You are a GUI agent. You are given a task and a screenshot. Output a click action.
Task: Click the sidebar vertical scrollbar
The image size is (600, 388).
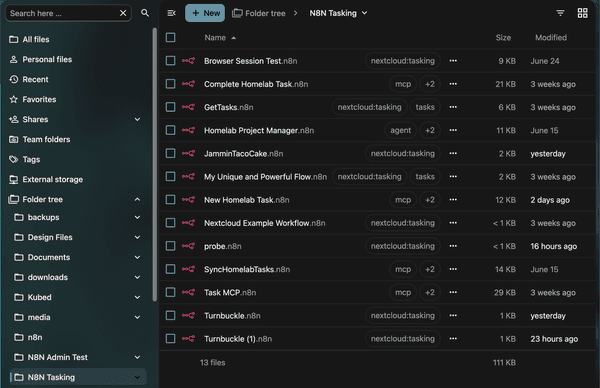[155, 165]
